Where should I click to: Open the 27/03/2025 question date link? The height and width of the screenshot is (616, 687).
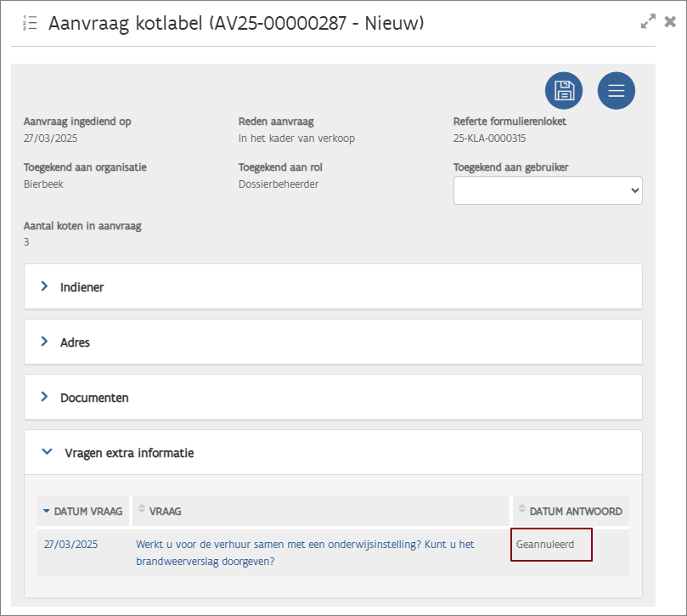pos(70,545)
